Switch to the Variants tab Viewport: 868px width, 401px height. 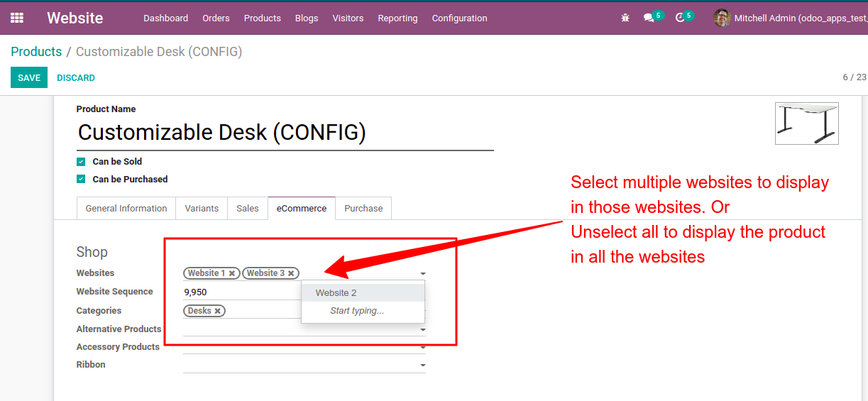(202, 209)
